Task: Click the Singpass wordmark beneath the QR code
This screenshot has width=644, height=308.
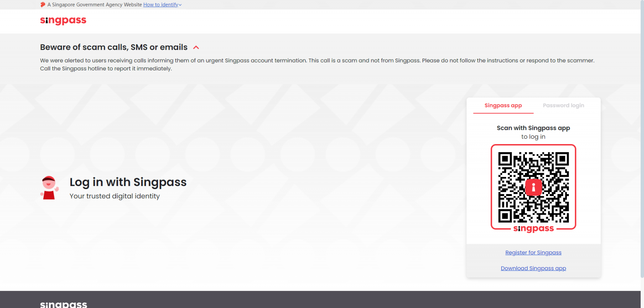Action: click(533, 229)
